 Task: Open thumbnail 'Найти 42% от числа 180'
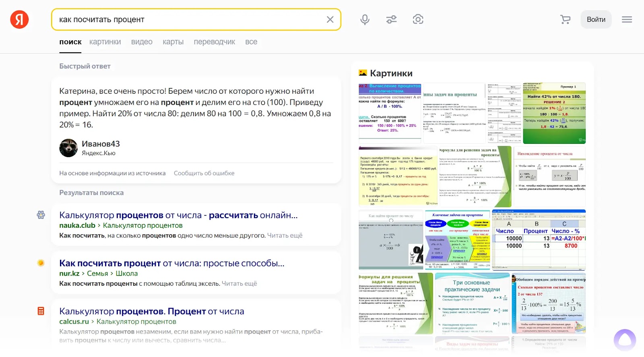[554, 113]
